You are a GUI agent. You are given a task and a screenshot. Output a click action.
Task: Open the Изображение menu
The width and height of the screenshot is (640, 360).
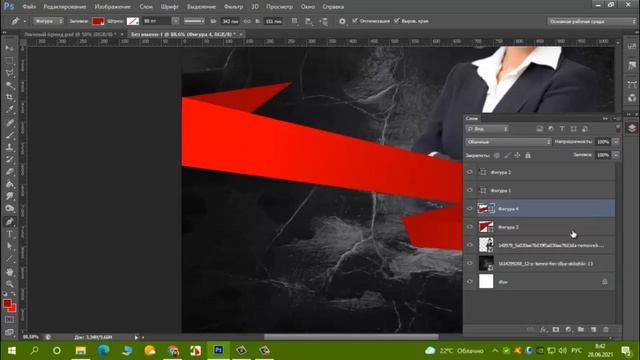click(112, 7)
